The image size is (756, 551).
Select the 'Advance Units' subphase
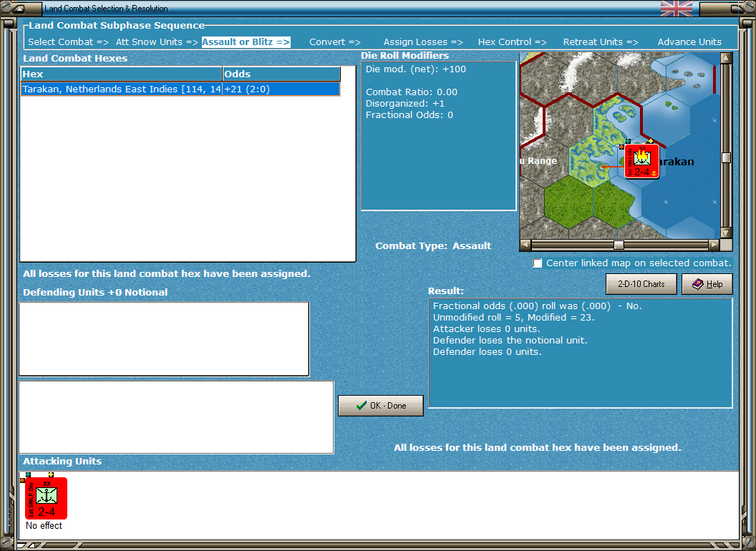(689, 42)
